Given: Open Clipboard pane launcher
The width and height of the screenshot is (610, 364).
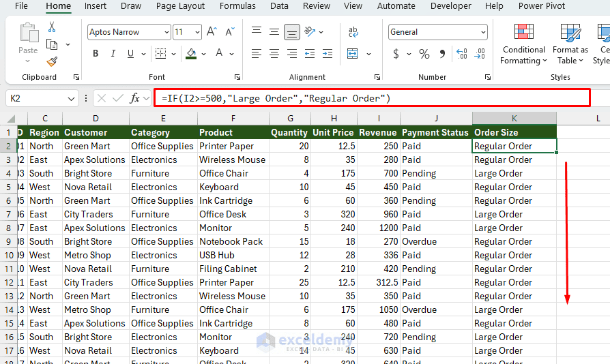Looking at the screenshot, I should 76,77.
